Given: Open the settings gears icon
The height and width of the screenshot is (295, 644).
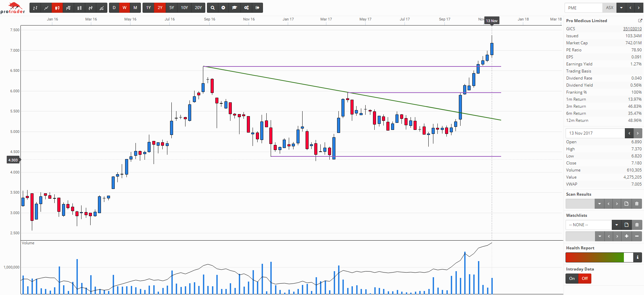Looking at the screenshot, I should point(246,8).
